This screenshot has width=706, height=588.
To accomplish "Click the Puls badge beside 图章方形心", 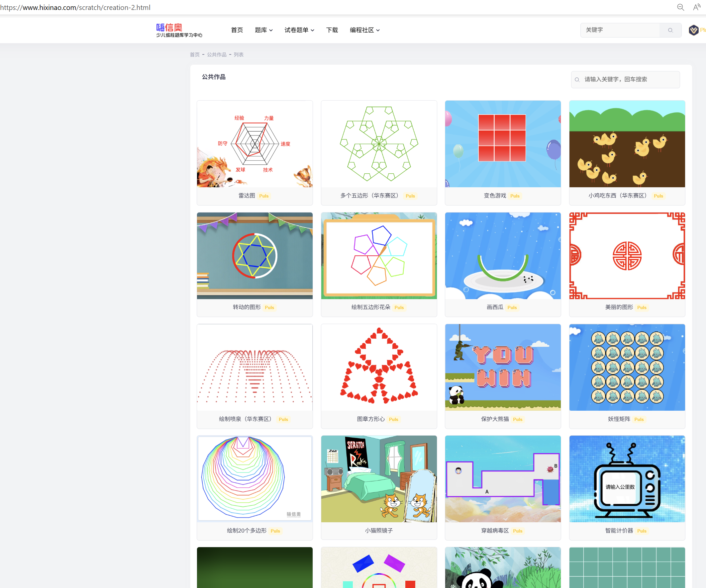I will (393, 419).
